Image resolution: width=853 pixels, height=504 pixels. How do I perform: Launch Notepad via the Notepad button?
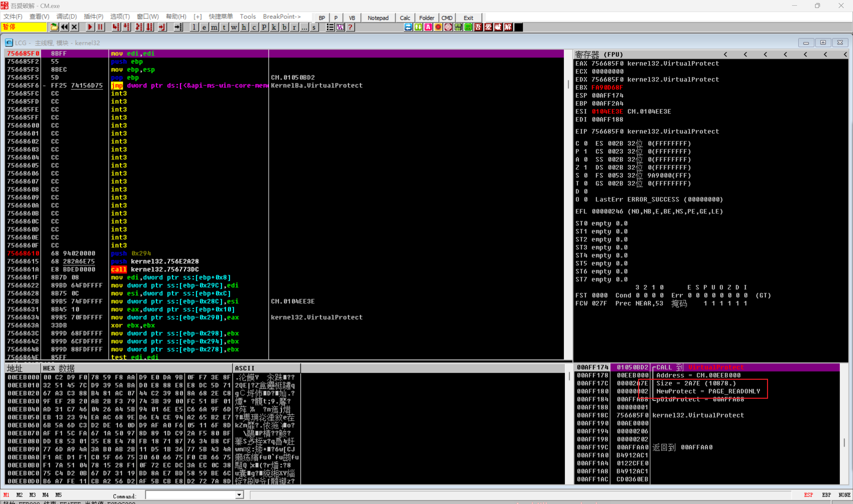[x=378, y=18]
